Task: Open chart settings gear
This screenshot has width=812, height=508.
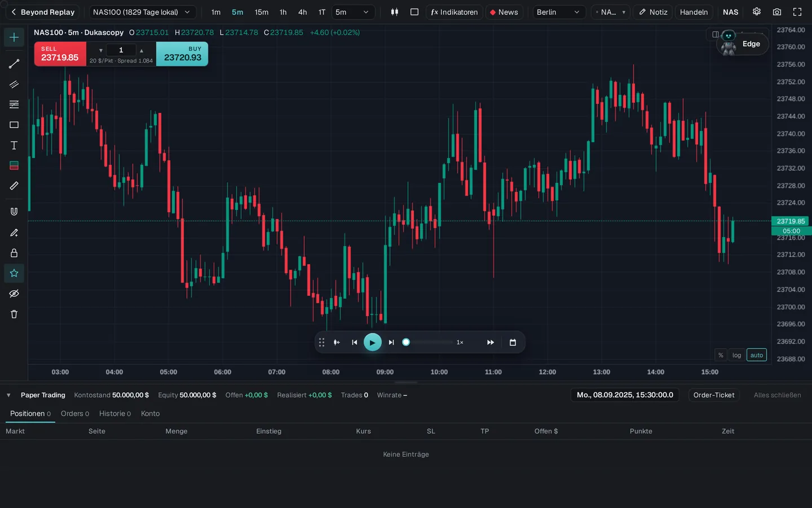Action: click(x=757, y=12)
